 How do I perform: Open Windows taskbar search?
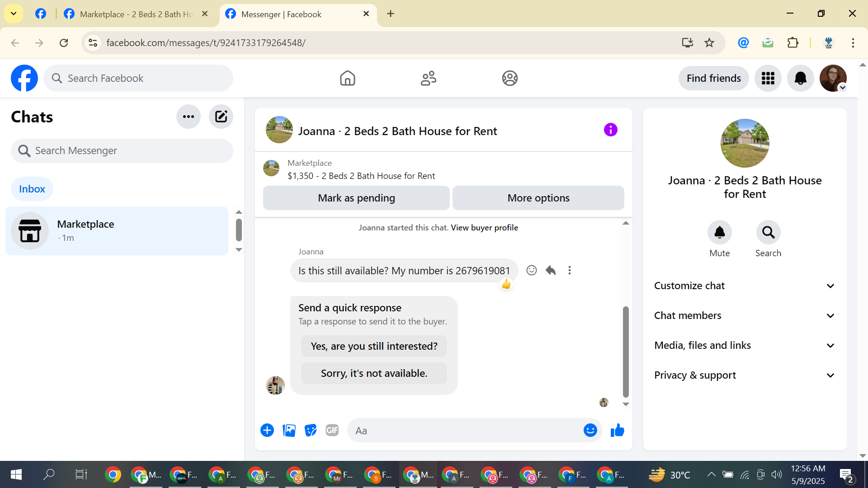coord(48,474)
